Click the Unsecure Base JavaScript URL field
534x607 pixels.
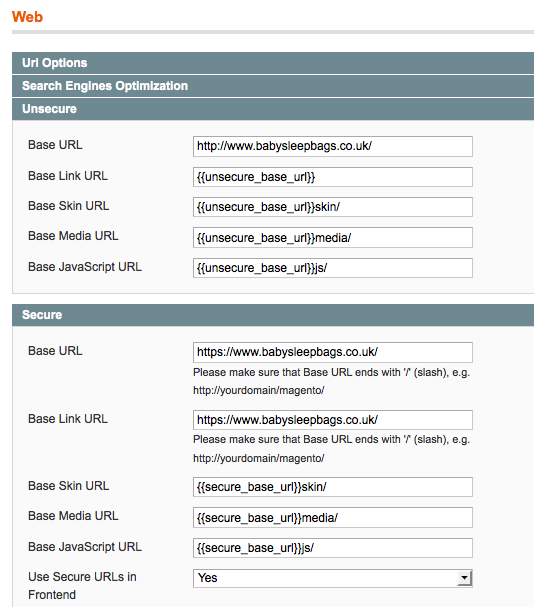333,268
